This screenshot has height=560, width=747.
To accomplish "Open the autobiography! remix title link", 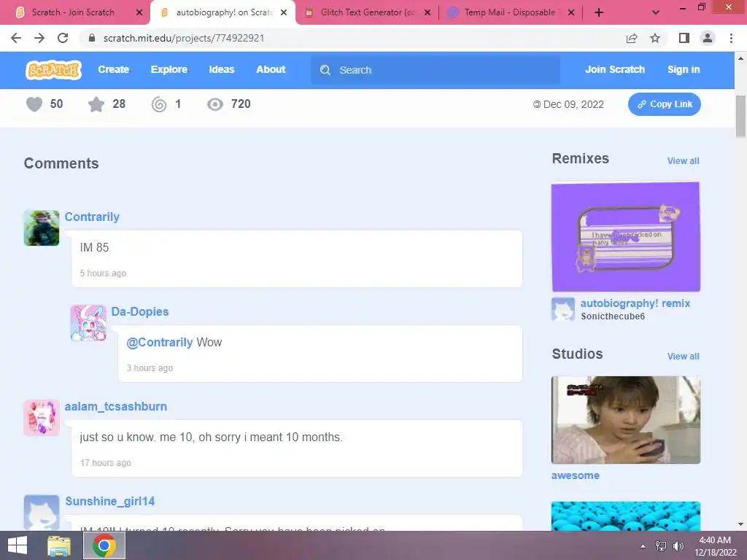I will tap(635, 303).
